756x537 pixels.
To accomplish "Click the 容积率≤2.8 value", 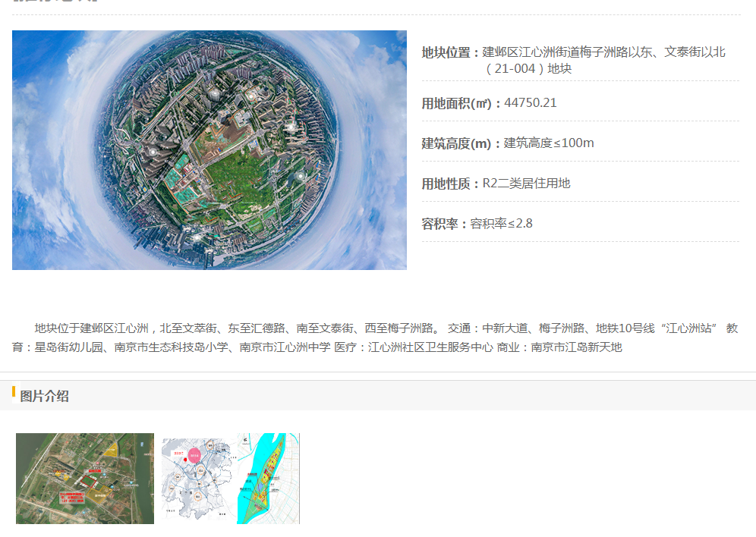I will pos(501,223).
